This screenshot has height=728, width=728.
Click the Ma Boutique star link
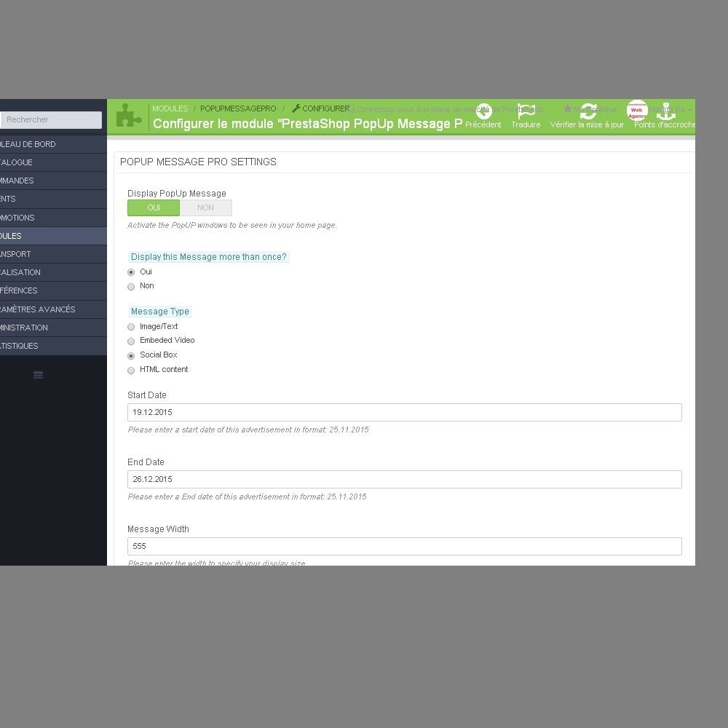(x=590, y=109)
